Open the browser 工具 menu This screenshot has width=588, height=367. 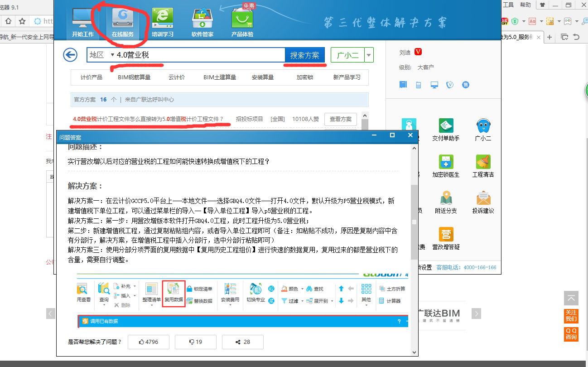click(509, 5)
